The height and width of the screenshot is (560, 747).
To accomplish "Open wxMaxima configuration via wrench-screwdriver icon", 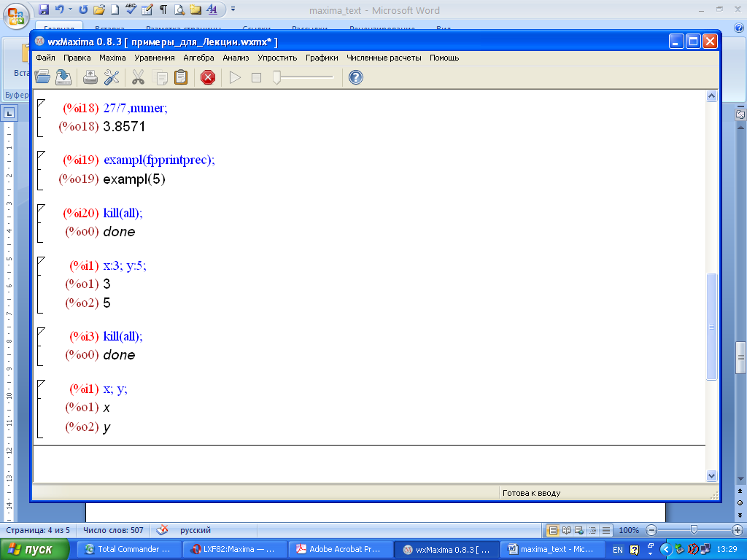I will (x=112, y=77).
